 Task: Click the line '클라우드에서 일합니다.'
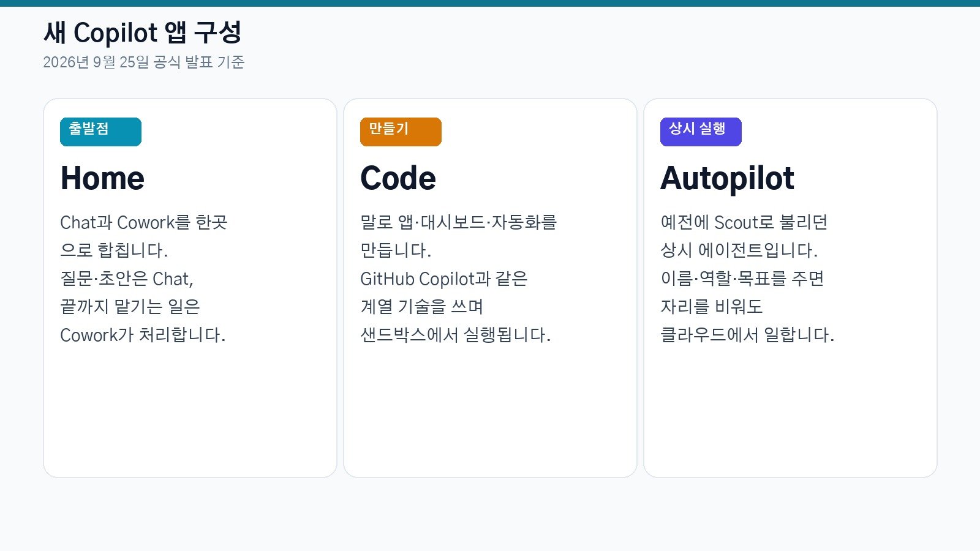(747, 335)
